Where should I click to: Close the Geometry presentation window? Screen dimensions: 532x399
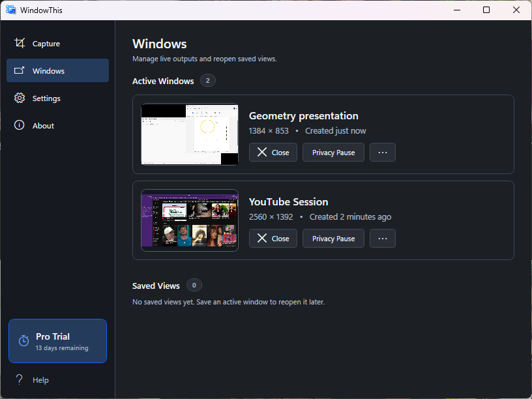(x=273, y=153)
